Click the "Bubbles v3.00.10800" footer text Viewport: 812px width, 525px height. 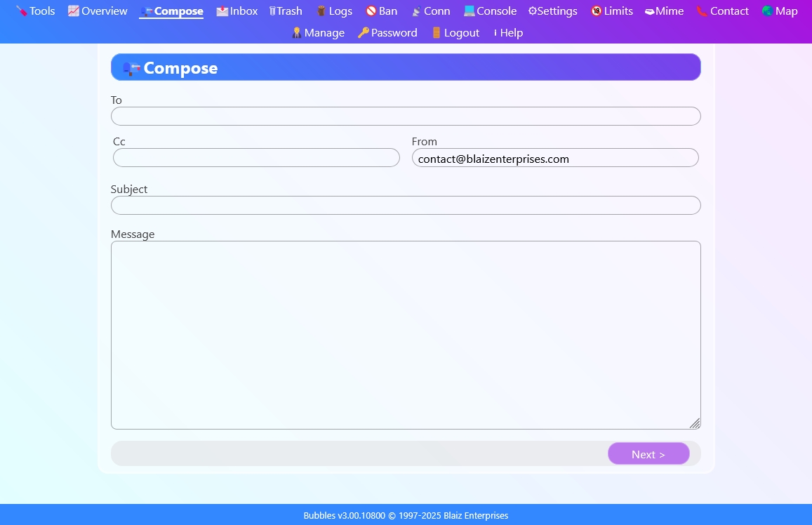tap(345, 515)
